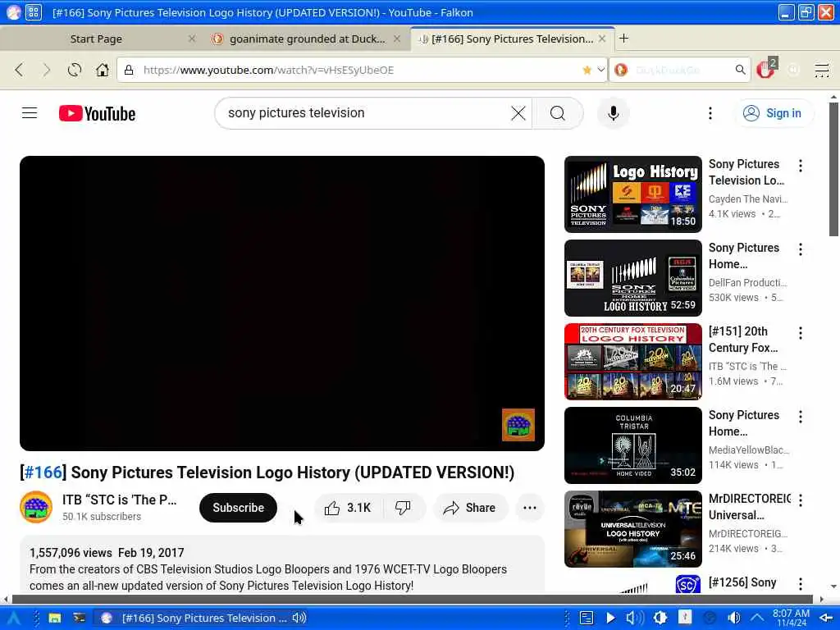Open the Sony Pictures Television Lo... title
This screenshot has width=840, height=630.
(x=746, y=172)
